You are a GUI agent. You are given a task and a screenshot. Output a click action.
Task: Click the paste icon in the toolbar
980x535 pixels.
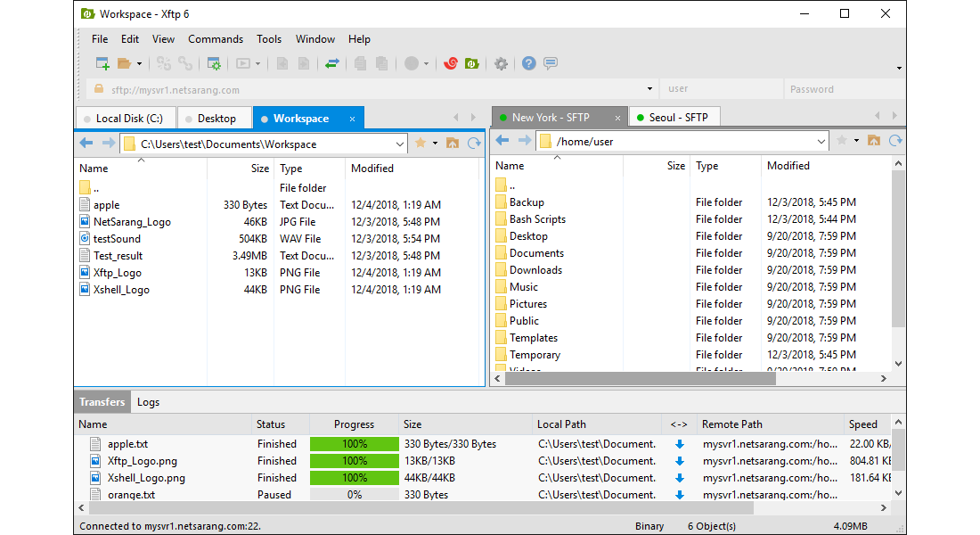tap(381, 63)
